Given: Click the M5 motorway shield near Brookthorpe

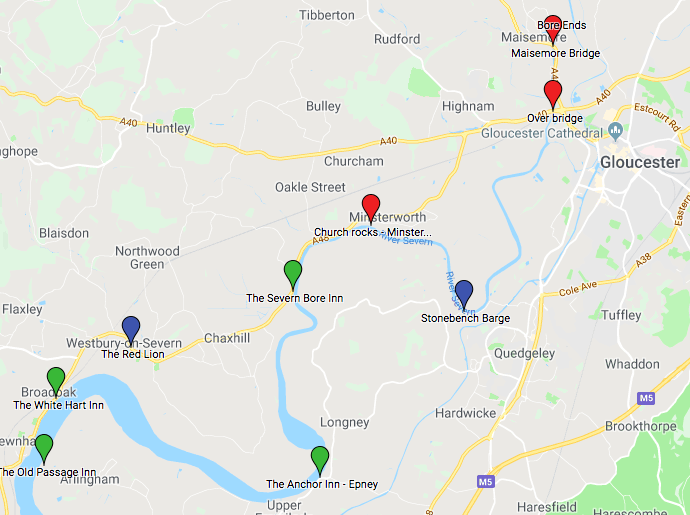Looking at the screenshot, I should (646, 398).
